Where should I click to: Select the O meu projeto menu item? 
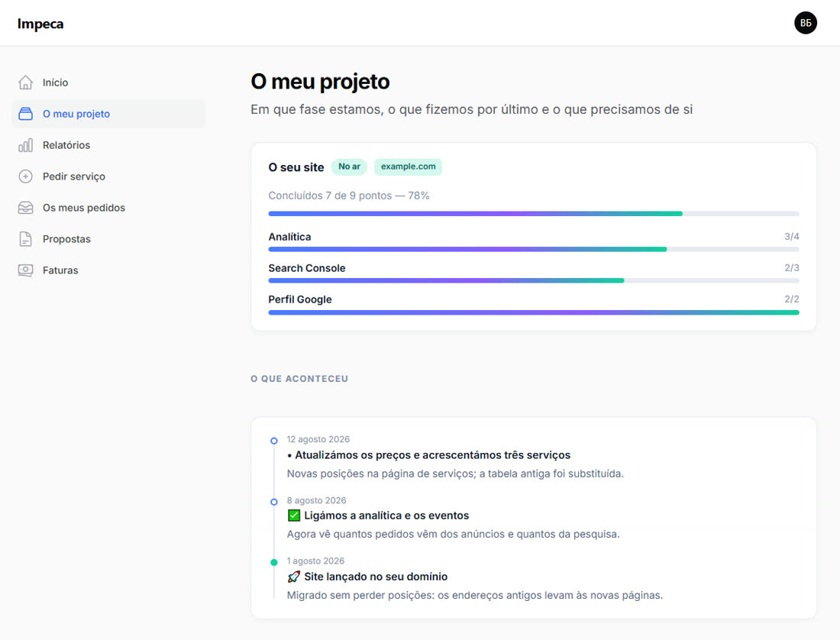point(108,114)
